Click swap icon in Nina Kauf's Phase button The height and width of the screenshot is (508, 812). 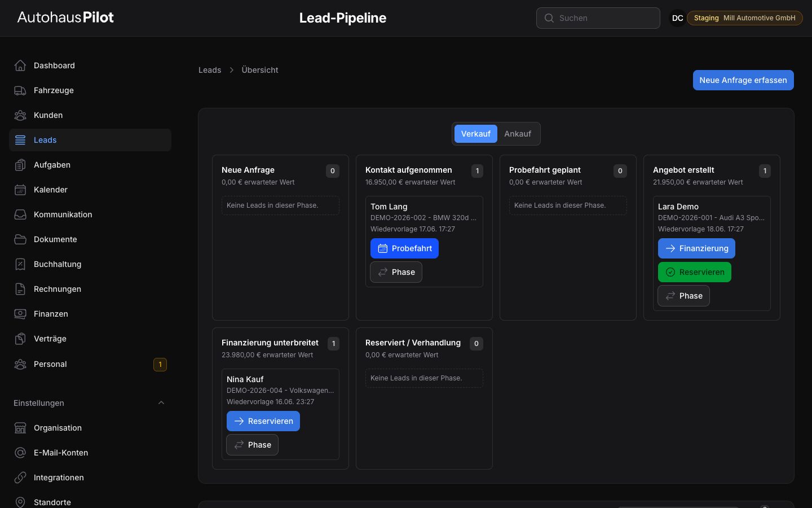[239, 445]
